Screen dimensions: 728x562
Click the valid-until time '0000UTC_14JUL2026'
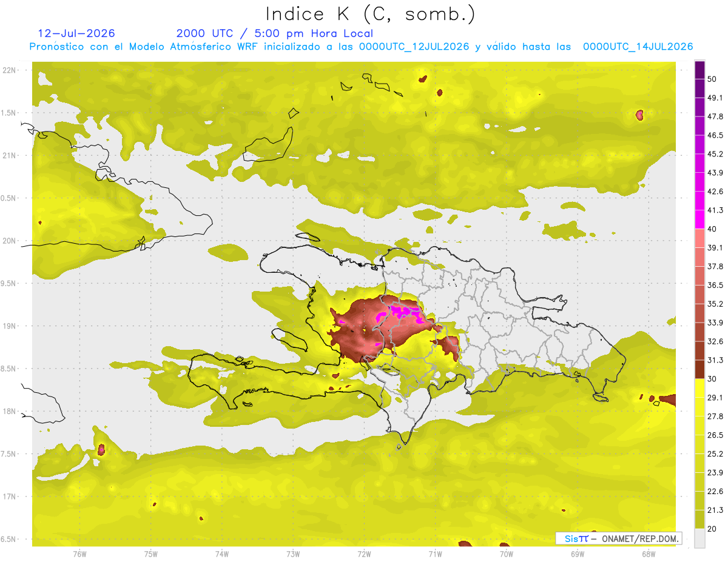pos(638,47)
